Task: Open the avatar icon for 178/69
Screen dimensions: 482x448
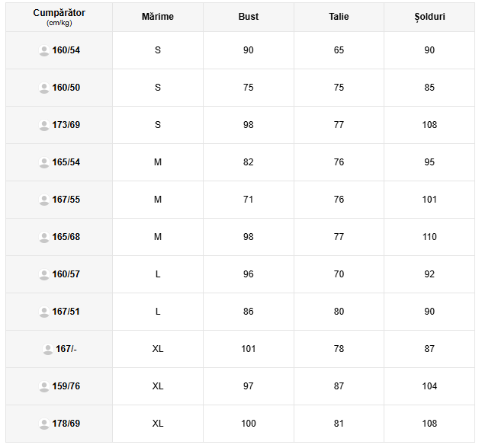Action: point(44,424)
